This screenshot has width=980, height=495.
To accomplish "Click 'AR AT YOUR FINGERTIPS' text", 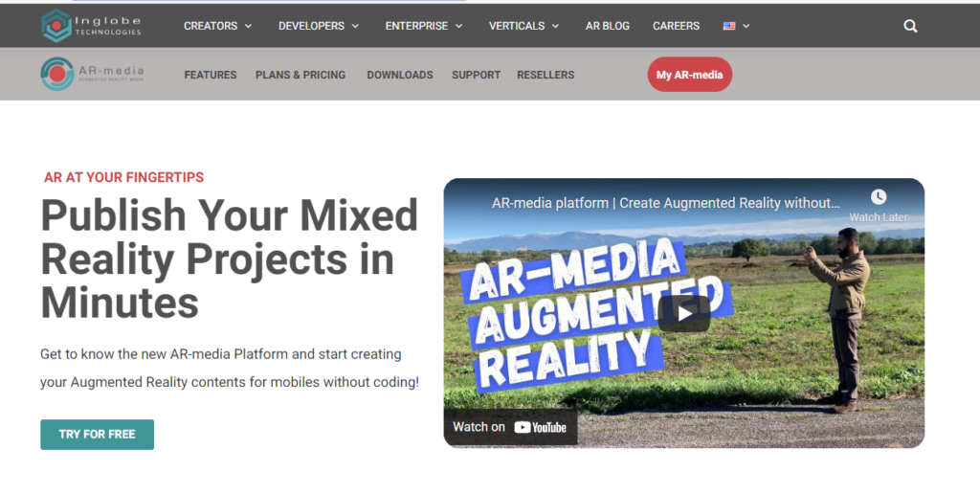I will (123, 177).
